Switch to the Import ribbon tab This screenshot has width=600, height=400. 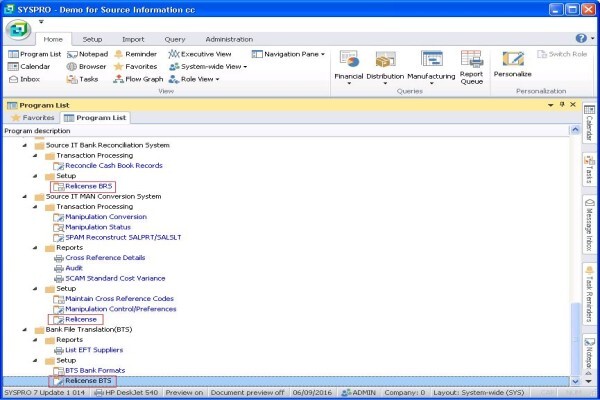click(x=133, y=39)
